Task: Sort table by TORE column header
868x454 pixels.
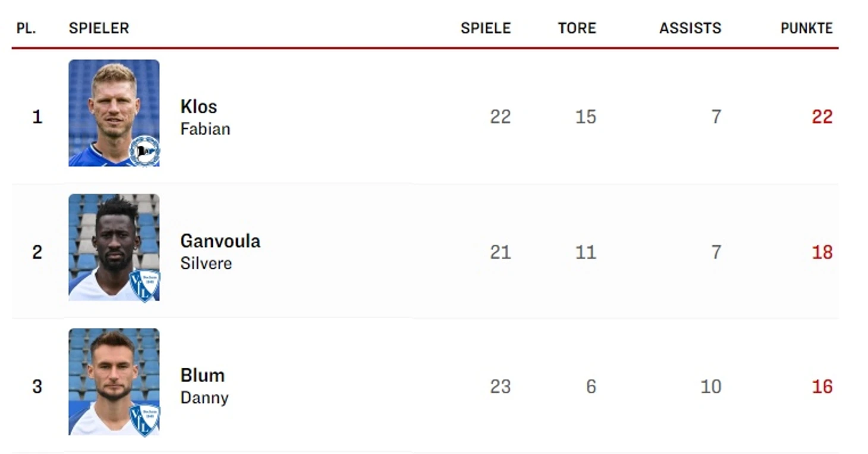Action: point(577,28)
